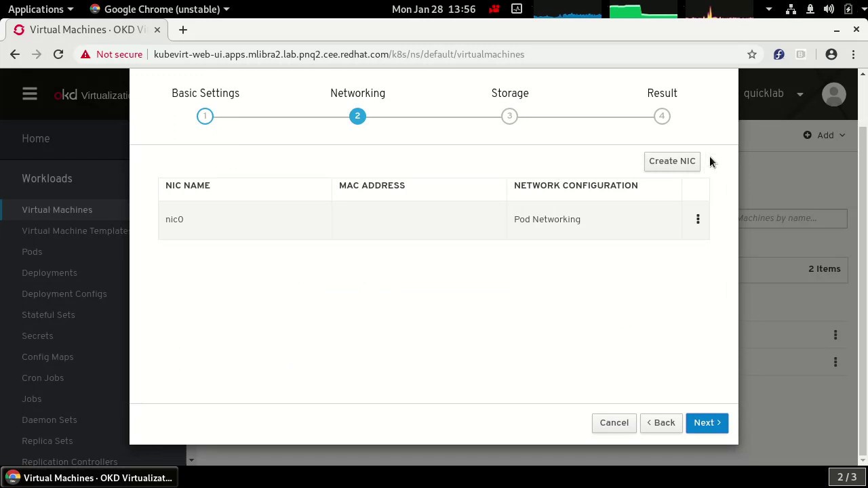Click the red recording panel icon
This screenshot has width=868, height=488.
(x=495, y=9)
